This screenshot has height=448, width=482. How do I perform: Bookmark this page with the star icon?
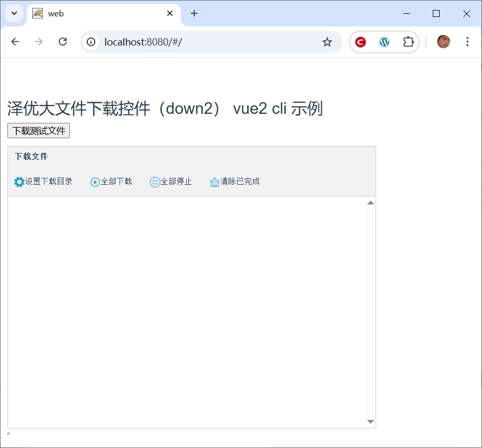[x=327, y=42]
